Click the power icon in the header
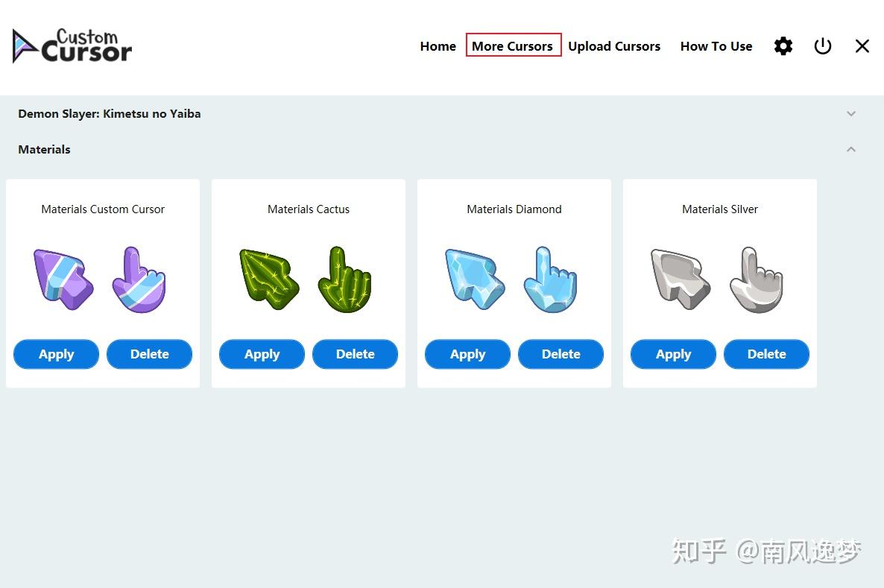The height and width of the screenshot is (588, 884). point(823,45)
